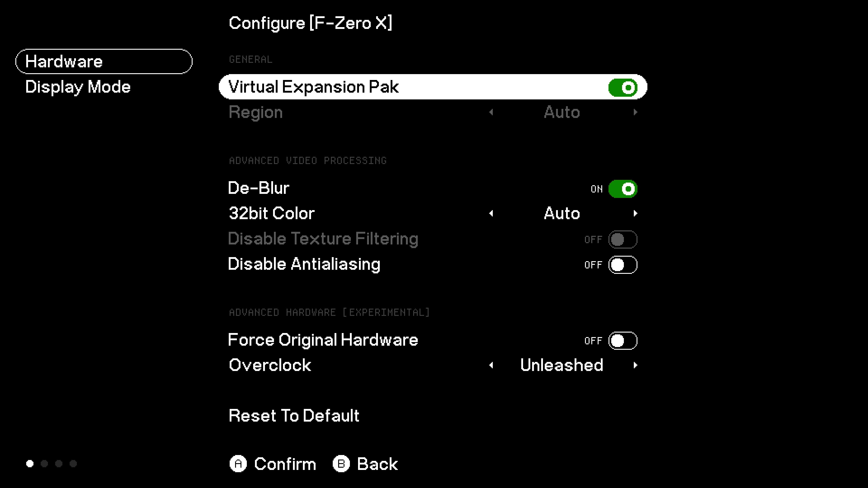This screenshot has height=488, width=868.
Task: Turn off the De-Blur toggle
Action: pos(623,189)
